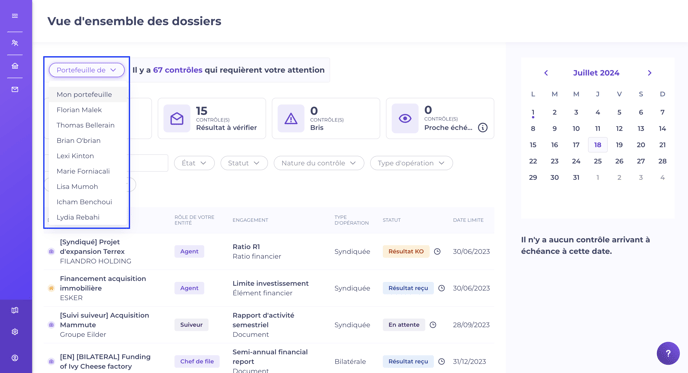The height and width of the screenshot is (373, 688).
Task: Open the settings gear icon in the sidebar
Action: pos(15,332)
